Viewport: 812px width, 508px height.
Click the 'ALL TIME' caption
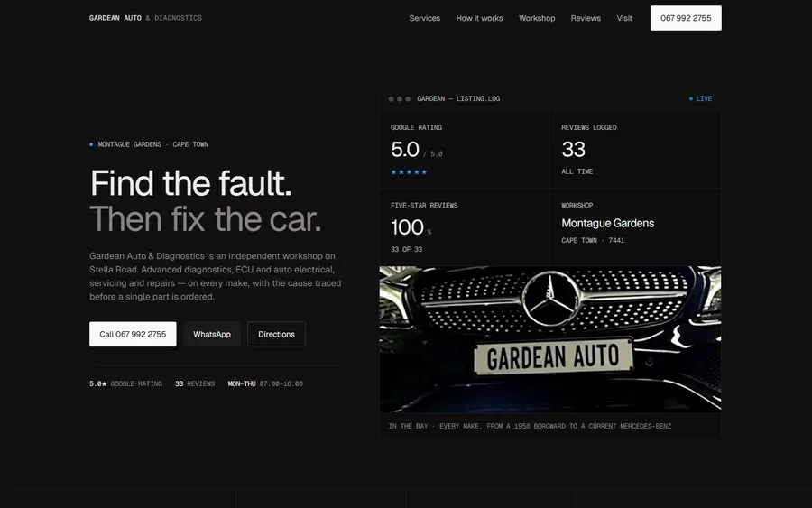(x=577, y=171)
